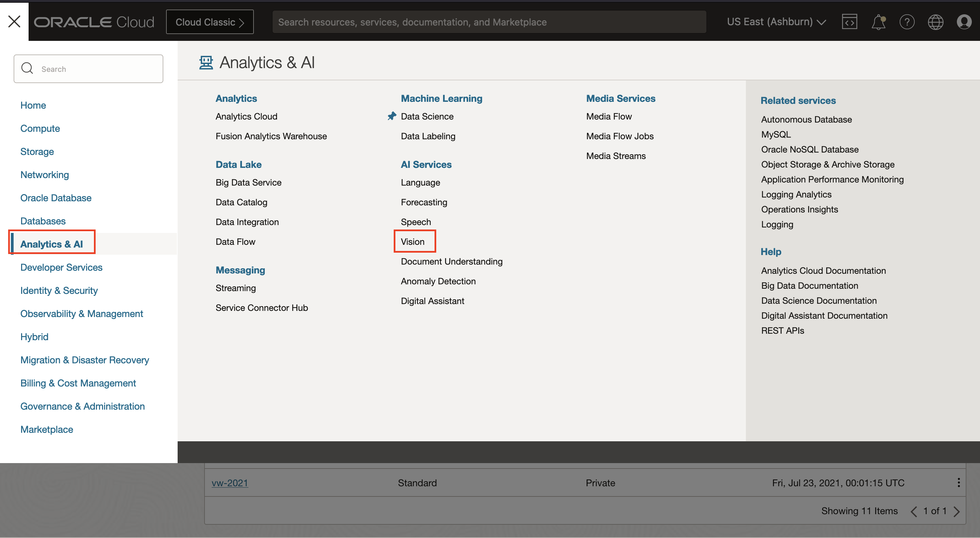Open the Cloud Classic switcher button
Image resolution: width=980 pixels, height=538 pixels.
(210, 22)
